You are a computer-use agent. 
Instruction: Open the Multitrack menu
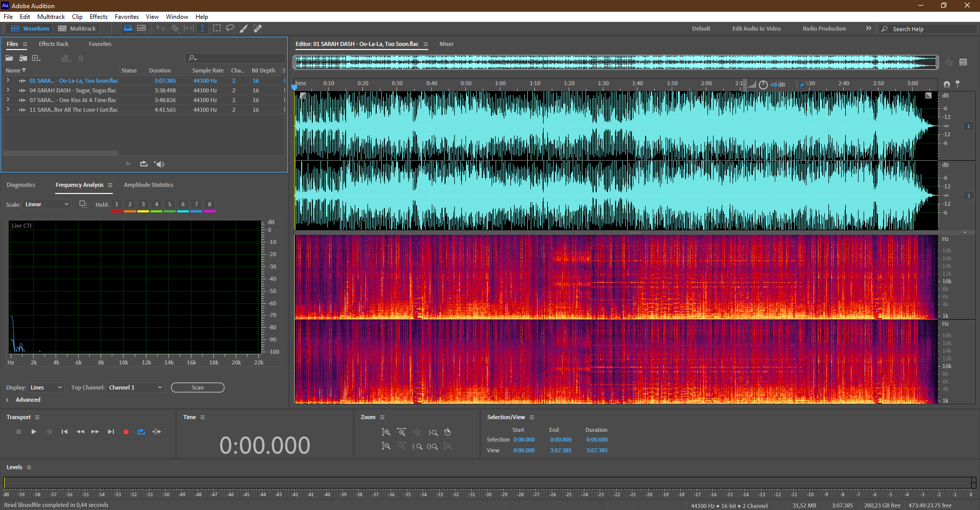(x=51, y=17)
